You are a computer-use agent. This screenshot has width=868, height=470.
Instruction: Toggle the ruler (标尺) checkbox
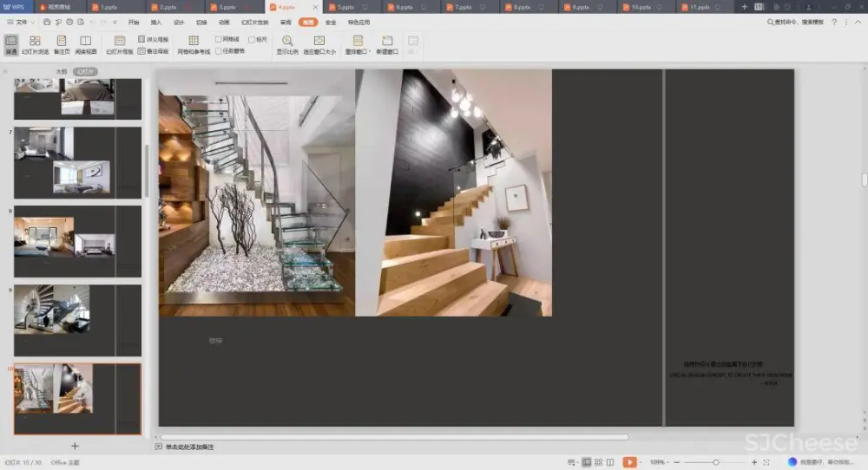tap(252, 40)
